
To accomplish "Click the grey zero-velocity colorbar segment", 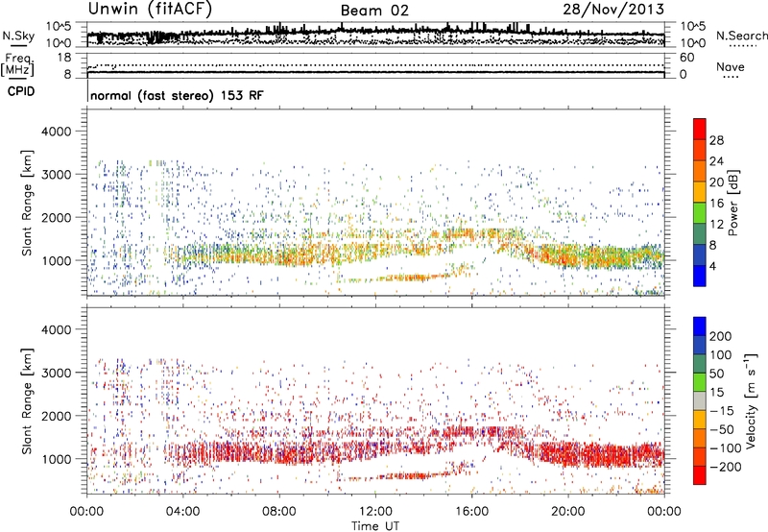I will (700, 400).
